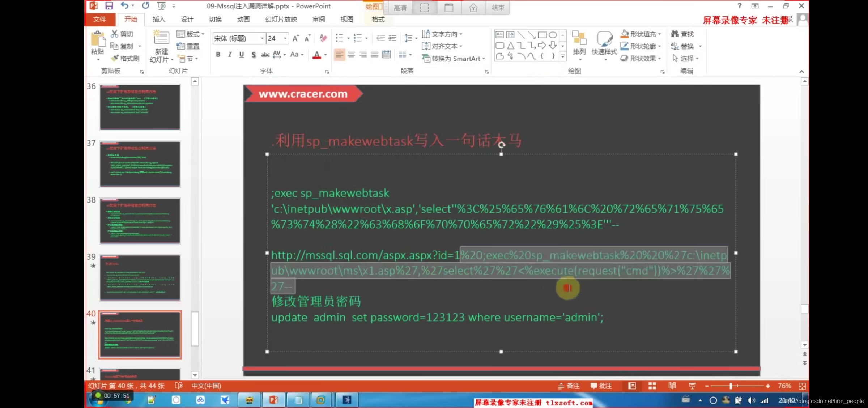
Task: Click the Undo arrow icon
Action: click(125, 6)
